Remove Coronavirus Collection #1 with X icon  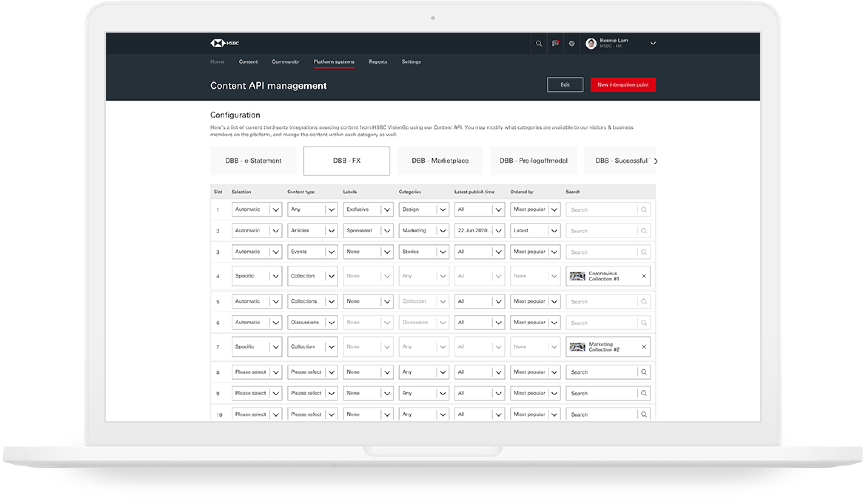[x=644, y=276]
